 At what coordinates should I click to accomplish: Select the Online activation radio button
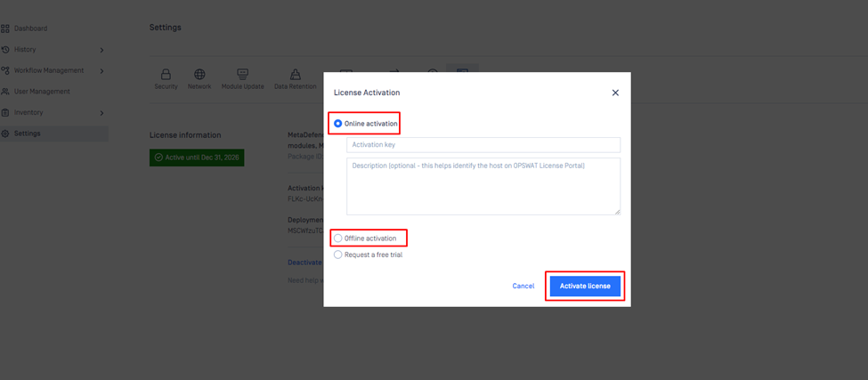337,124
